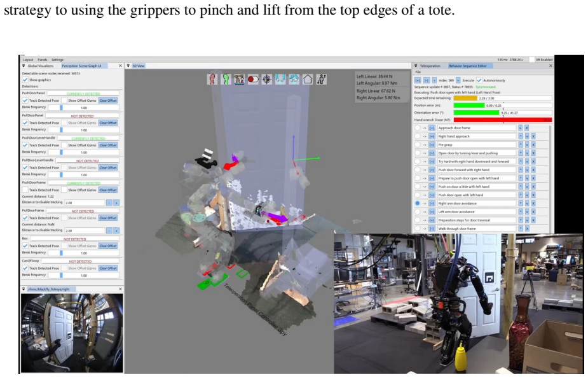588x378 pixels.
Task: Toggle the red switch icon in 3D View
Action: click(253, 79)
